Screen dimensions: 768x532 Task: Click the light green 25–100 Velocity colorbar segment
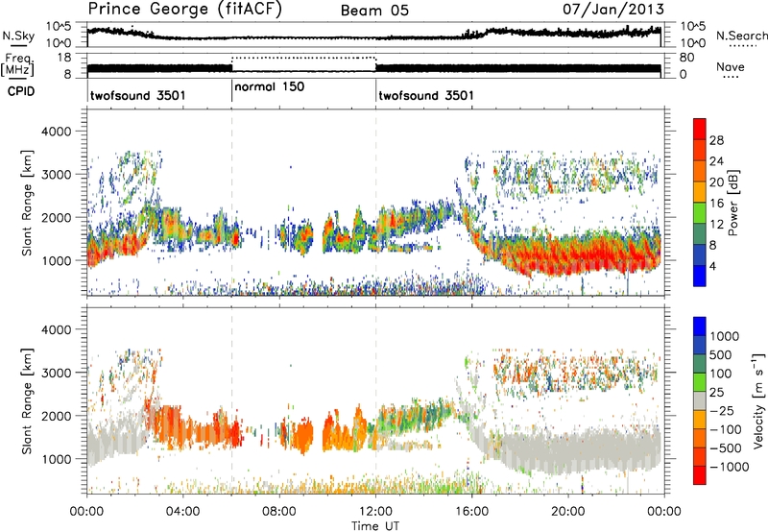click(700, 382)
